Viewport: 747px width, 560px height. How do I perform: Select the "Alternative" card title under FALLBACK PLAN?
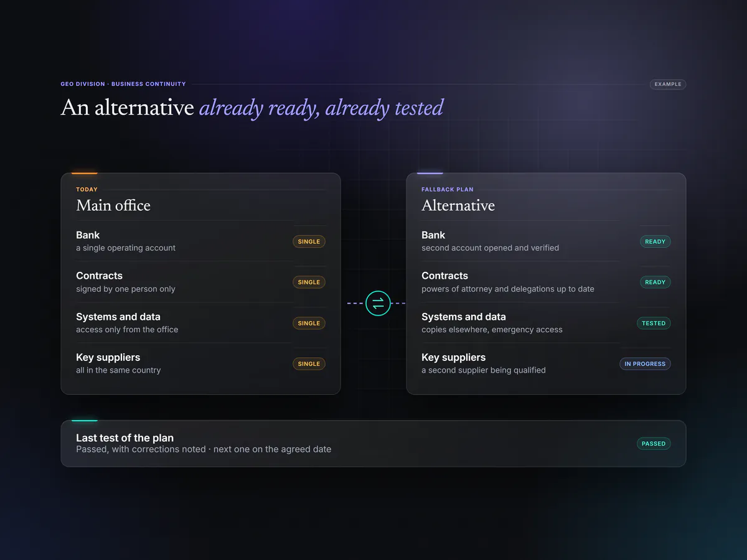pos(458,205)
